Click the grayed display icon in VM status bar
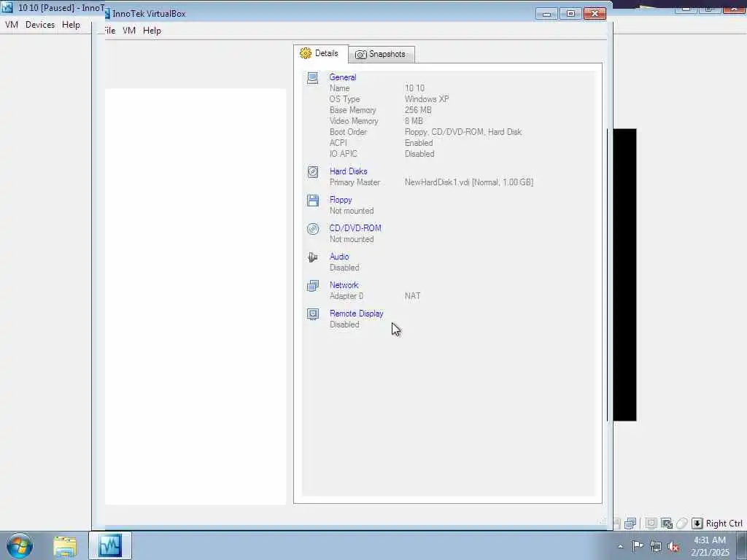This screenshot has width=747, height=560. 651,524
